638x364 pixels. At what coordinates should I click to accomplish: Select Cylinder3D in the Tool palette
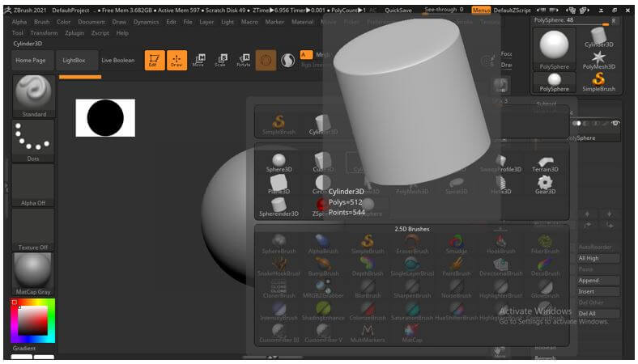pyautogui.click(x=599, y=38)
